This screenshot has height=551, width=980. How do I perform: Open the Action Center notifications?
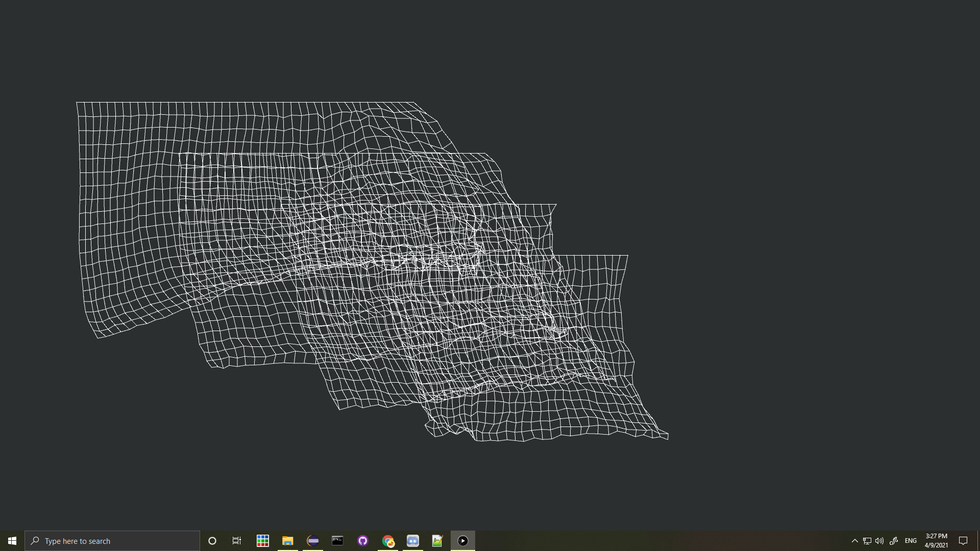tap(963, 541)
